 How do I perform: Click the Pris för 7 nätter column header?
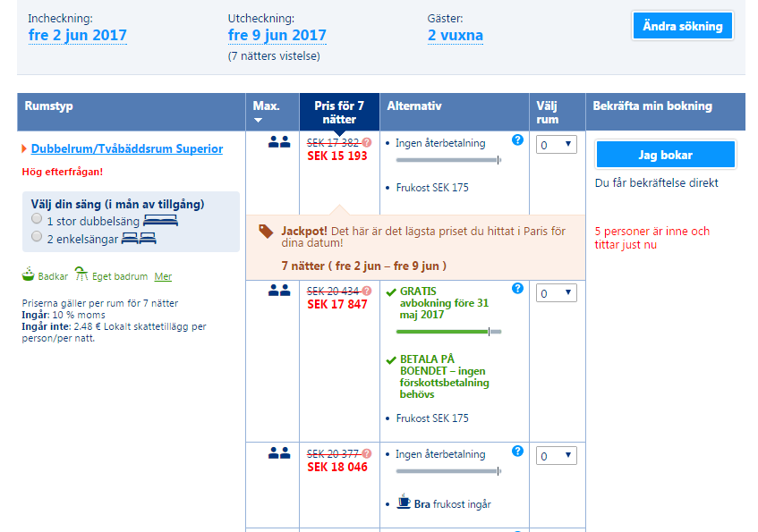point(339,112)
